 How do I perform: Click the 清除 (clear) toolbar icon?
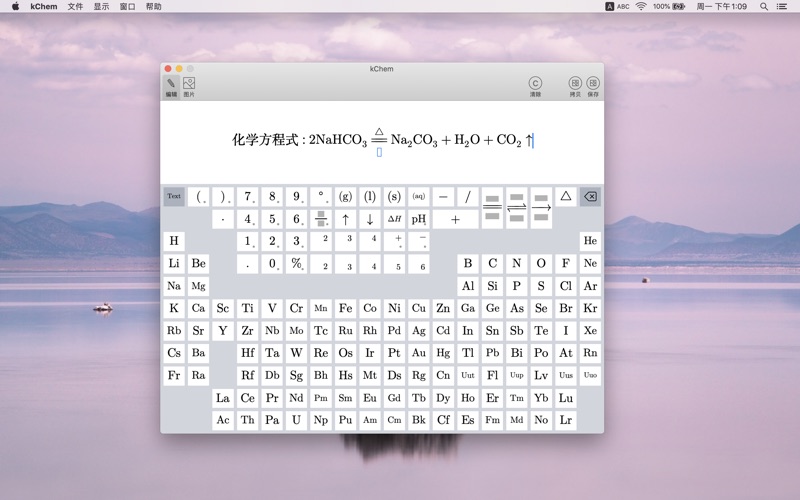click(x=535, y=87)
